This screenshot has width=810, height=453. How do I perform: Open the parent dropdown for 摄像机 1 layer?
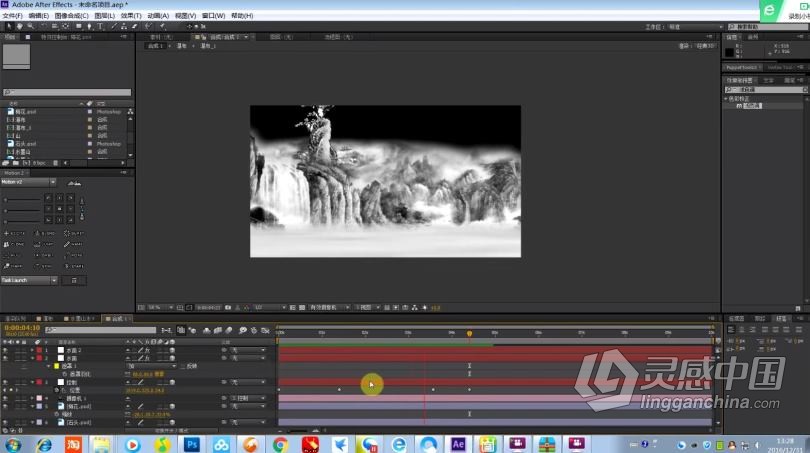click(x=248, y=398)
